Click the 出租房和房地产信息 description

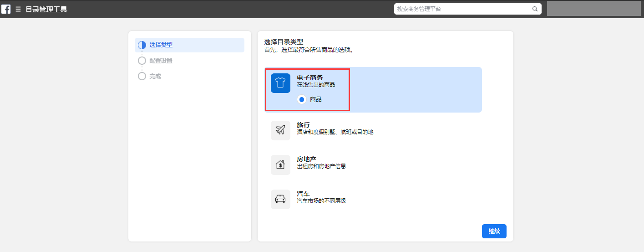click(x=321, y=166)
